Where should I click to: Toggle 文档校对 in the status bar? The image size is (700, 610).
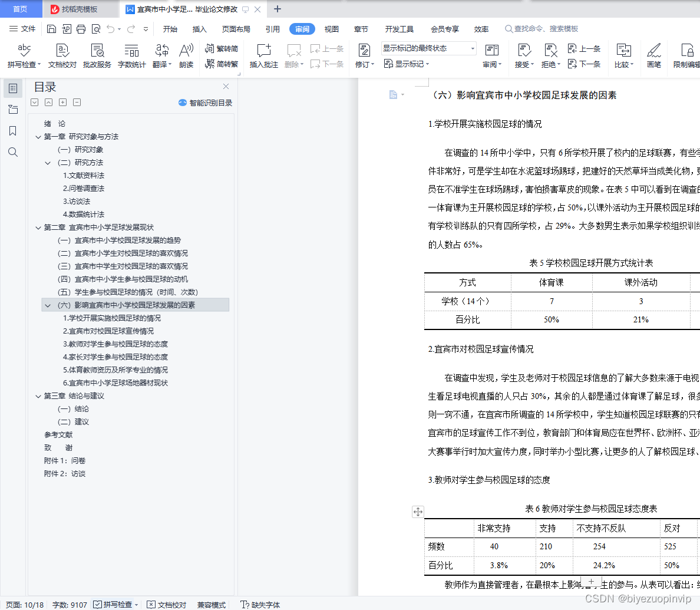click(x=167, y=605)
